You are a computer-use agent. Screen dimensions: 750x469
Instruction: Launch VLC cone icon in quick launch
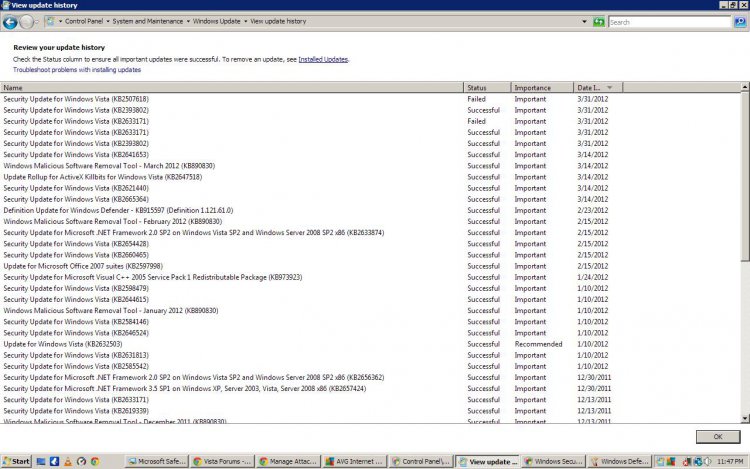(68, 461)
